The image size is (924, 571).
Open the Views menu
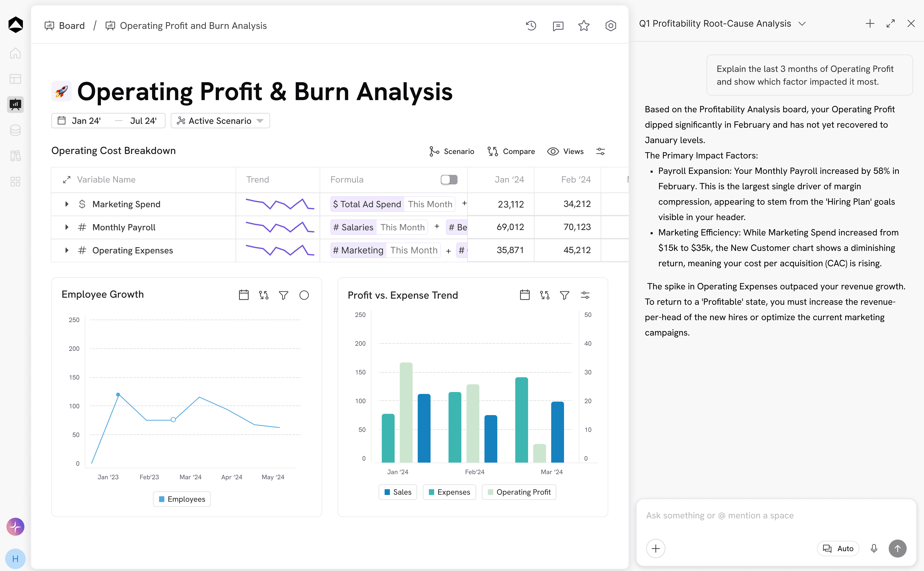tap(565, 151)
